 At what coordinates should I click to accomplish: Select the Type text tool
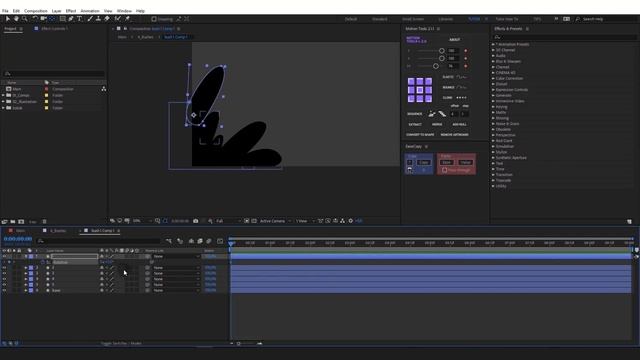[x=80, y=19]
